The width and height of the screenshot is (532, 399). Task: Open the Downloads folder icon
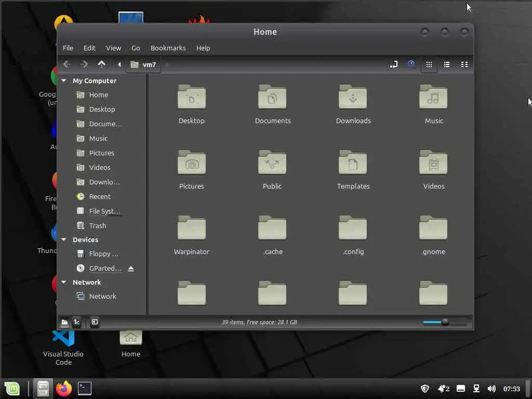353,97
